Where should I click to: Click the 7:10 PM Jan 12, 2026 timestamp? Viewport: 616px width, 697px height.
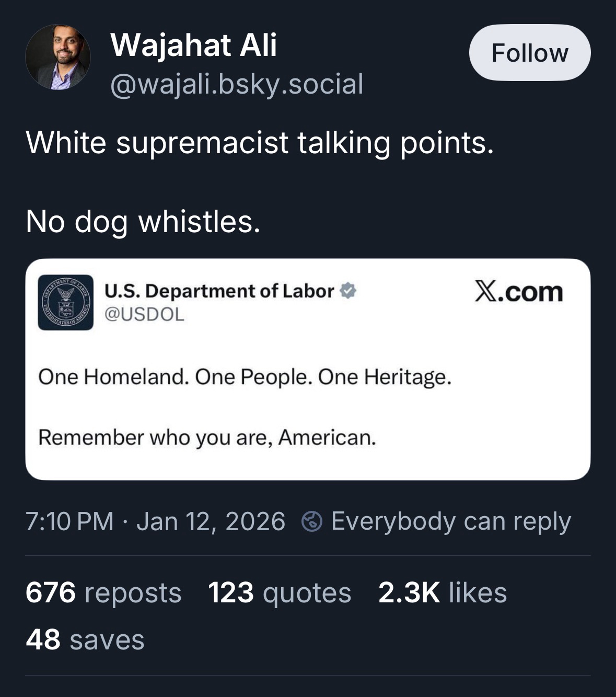tap(155, 521)
